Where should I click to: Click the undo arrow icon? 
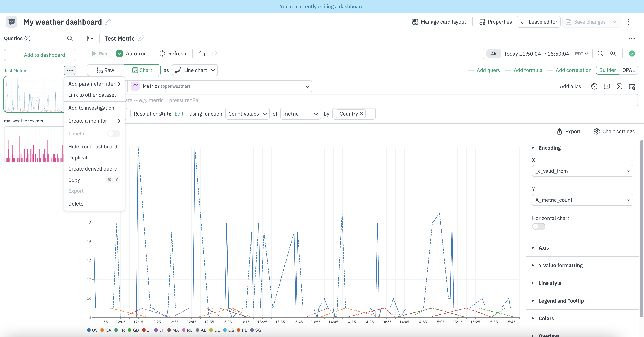pyautogui.click(x=202, y=54)
